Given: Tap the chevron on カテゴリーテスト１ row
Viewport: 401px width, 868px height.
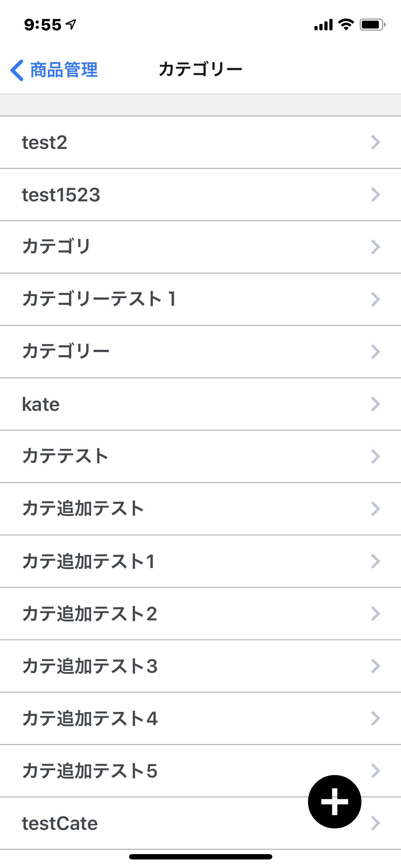Looking at the screenshot, I should pyautogui.click(x=375, y=299).
